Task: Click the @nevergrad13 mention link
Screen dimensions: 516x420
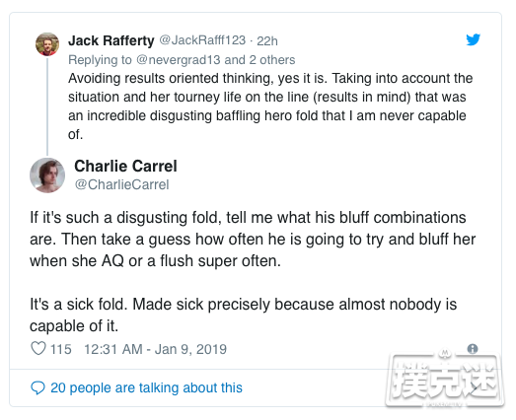Action: click(178, 60)
